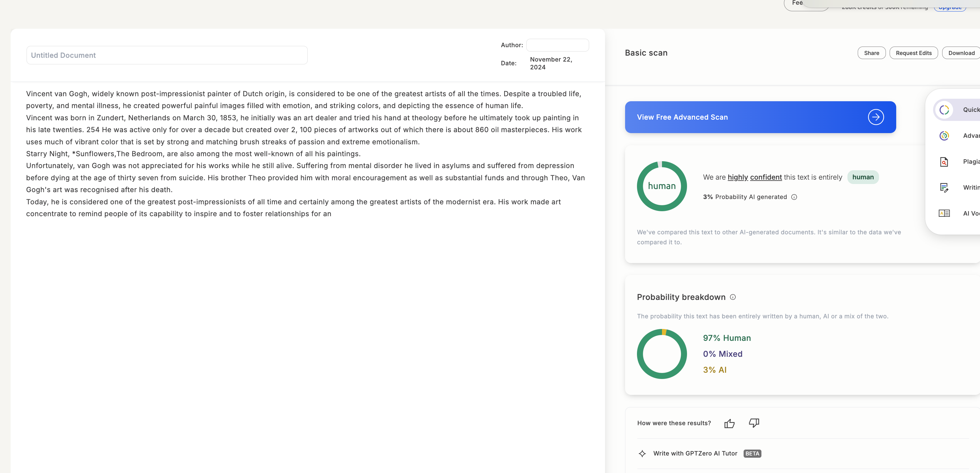
Task: Click the Request Edits button
Action: [x=913, y=53]
